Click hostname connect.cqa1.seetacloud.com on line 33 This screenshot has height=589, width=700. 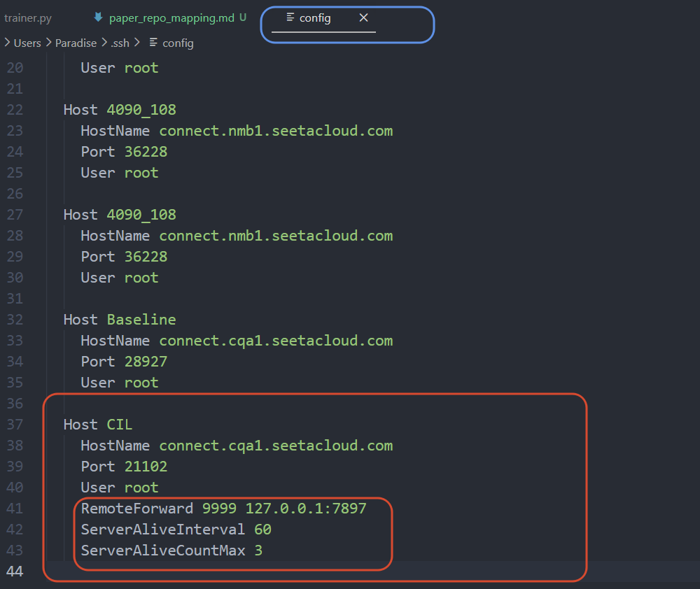pyautogui.click(x=276, y=341)
